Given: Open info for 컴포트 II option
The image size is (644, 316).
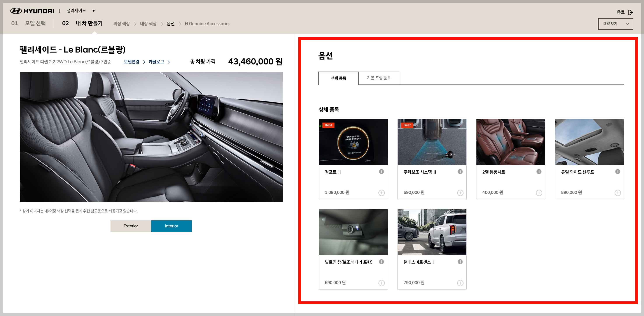Looking at the screenshot, I should (x=381, y=172).
